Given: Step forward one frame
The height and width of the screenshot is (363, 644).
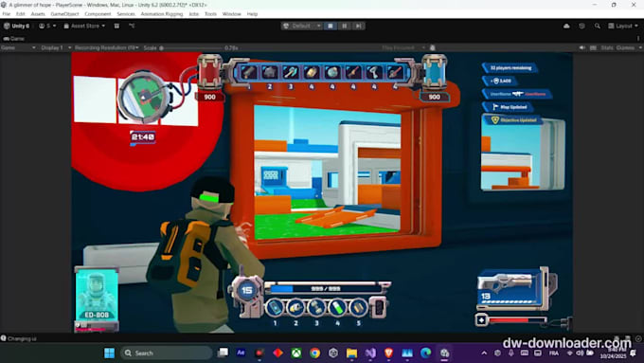Looking at the screenshot, I should tap(358, 26).
